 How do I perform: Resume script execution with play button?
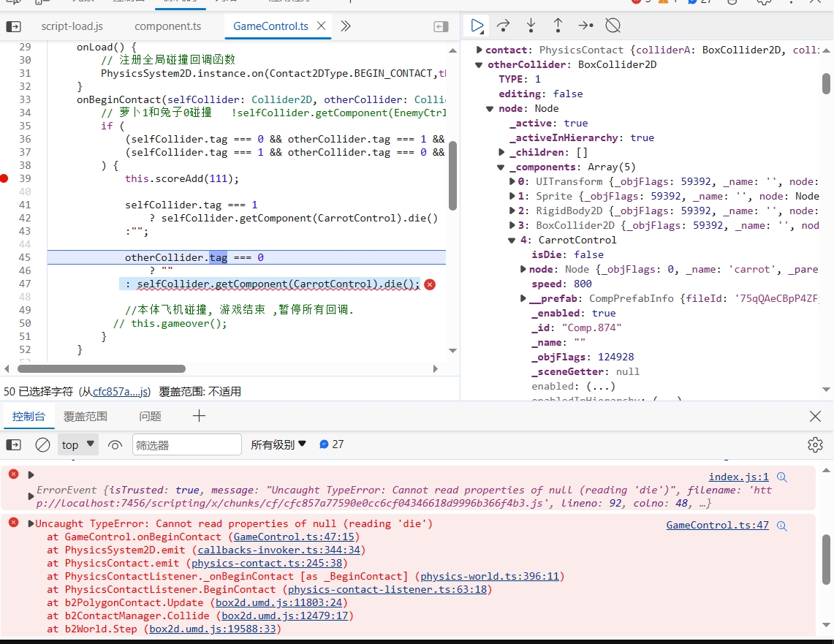(477, 26)
